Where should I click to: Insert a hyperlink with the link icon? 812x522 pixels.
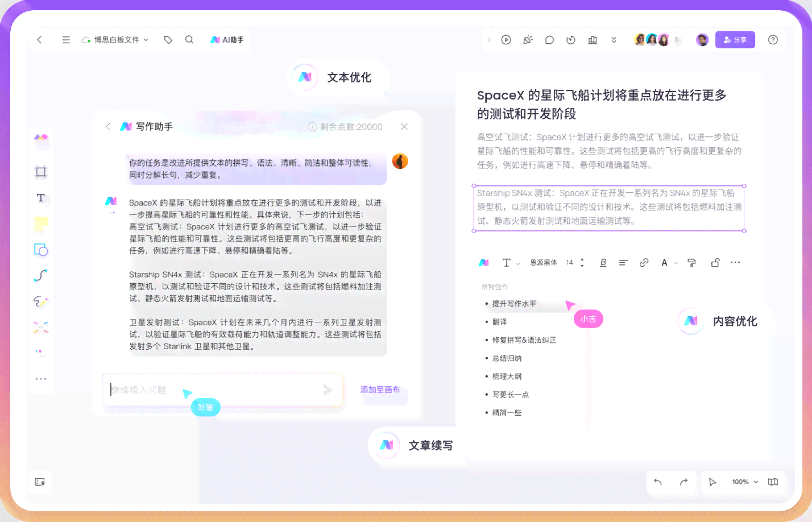tap(644, 263)
